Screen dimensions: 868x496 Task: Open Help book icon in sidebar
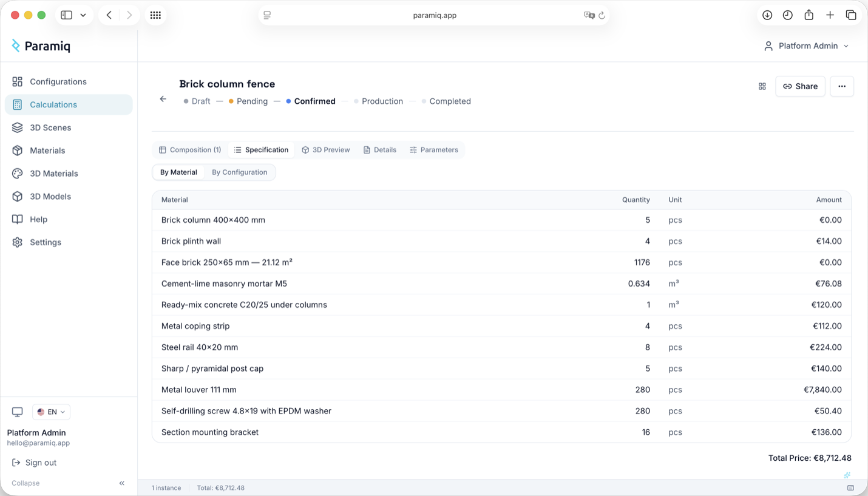click(17, 219)
